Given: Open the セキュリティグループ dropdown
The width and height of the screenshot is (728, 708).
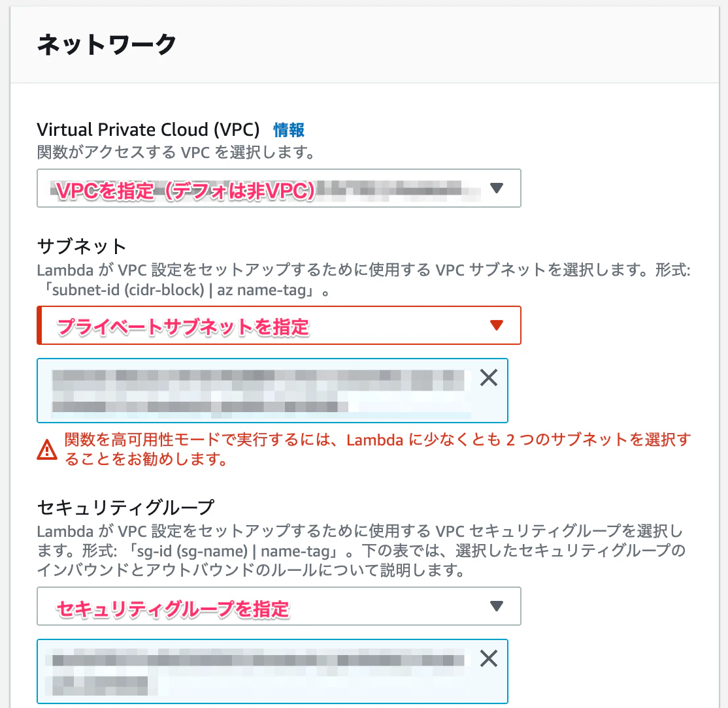Looking at the screenshot, I should click(x=279, y=606).
